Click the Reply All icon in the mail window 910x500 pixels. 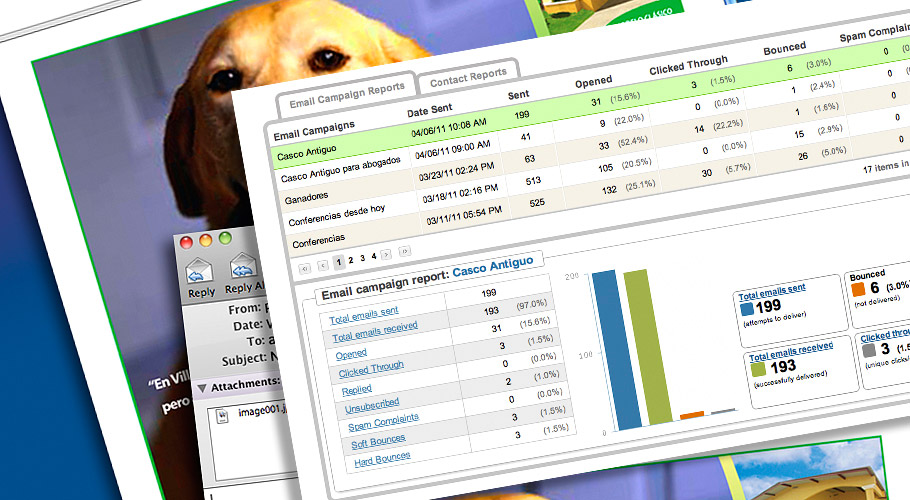point(244,267)
